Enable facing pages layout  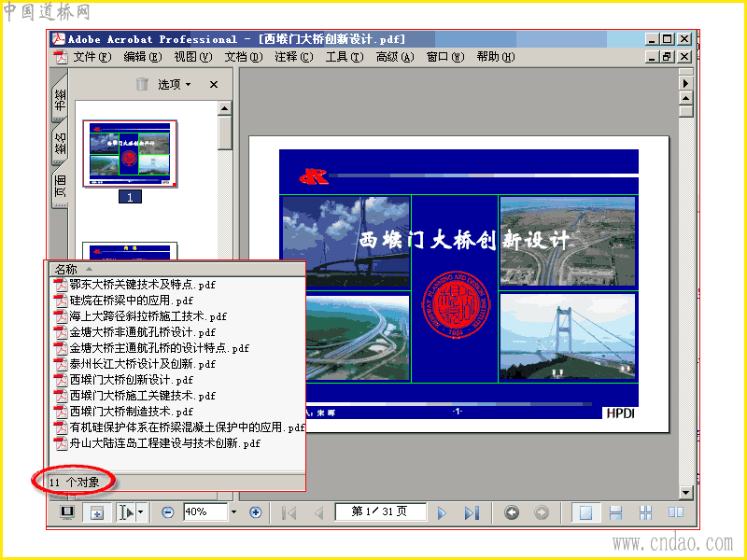tap(675, 512)
